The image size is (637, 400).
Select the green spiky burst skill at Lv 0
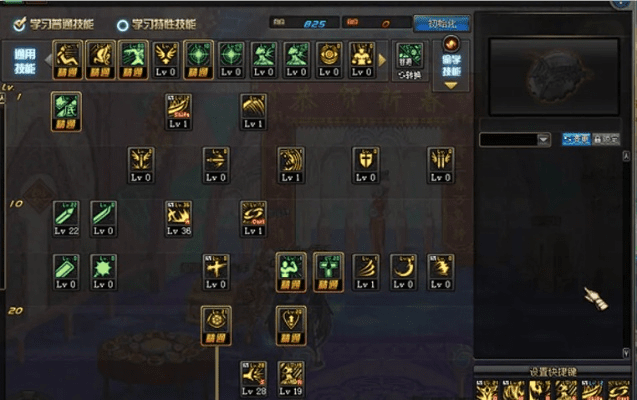(103, 272)
